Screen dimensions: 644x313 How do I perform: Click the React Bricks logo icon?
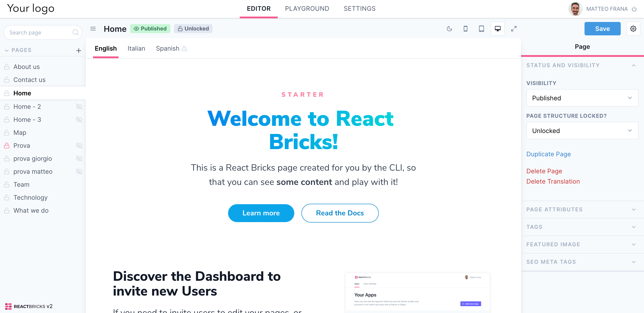(8, 306)
